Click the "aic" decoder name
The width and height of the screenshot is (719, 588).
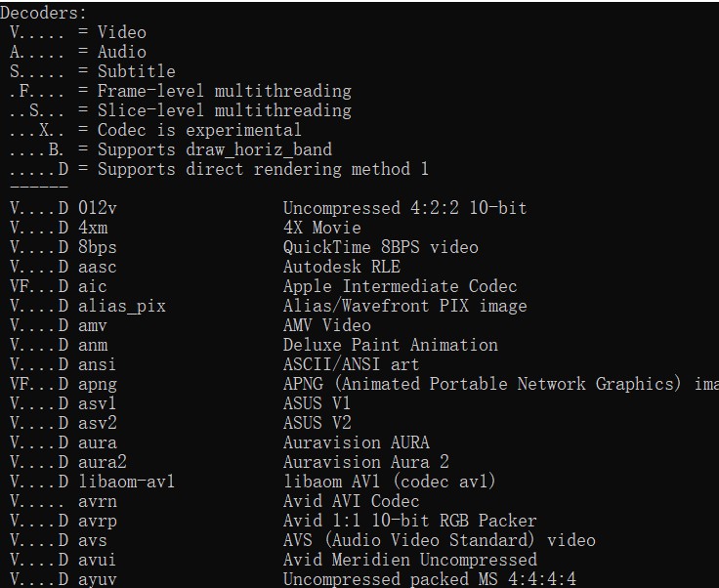pyautogui.click(x=93, y=286)
